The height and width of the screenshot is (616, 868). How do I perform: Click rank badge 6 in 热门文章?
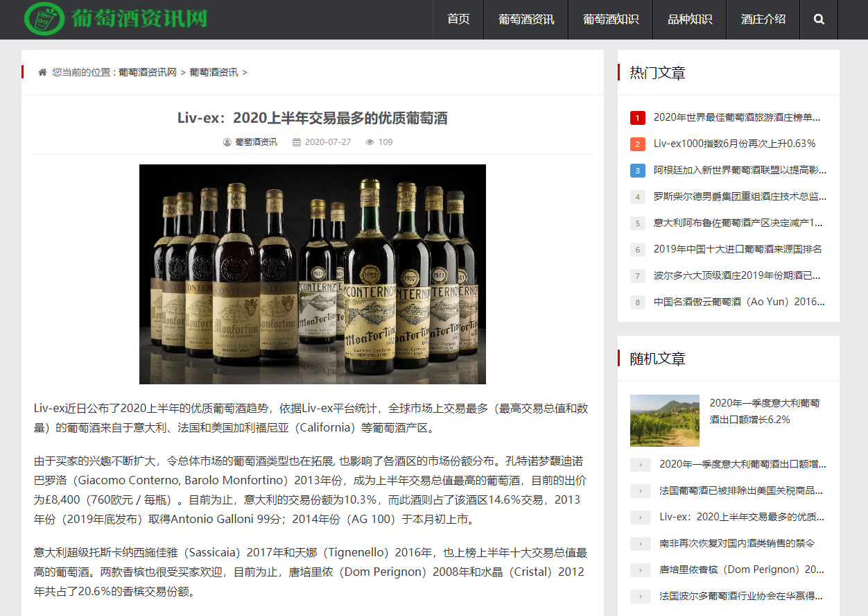pyautogui.click(x=638, y=250)
